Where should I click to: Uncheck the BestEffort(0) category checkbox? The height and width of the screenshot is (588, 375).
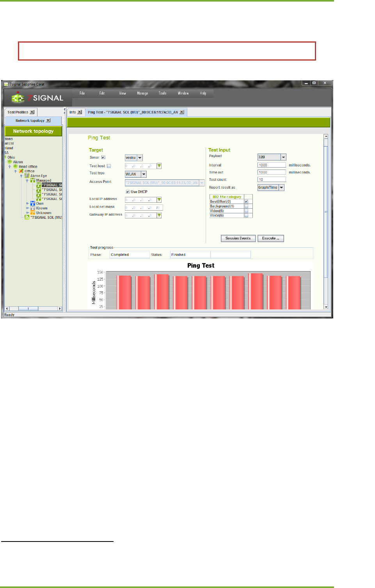point(246,202)
